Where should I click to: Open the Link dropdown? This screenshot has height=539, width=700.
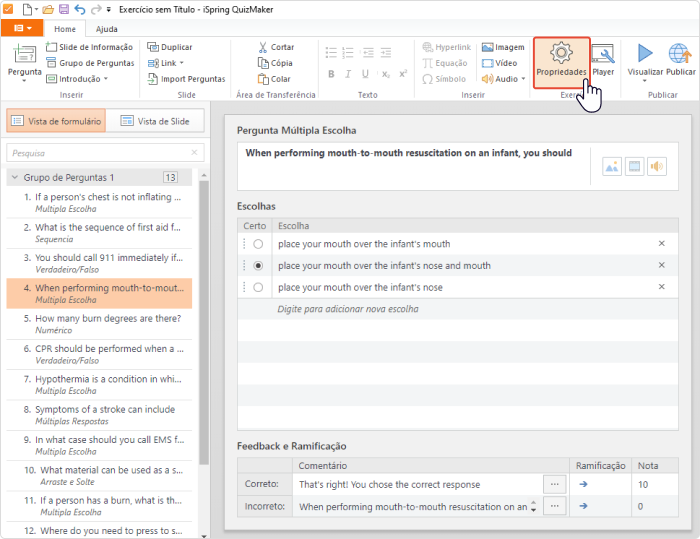182,63
